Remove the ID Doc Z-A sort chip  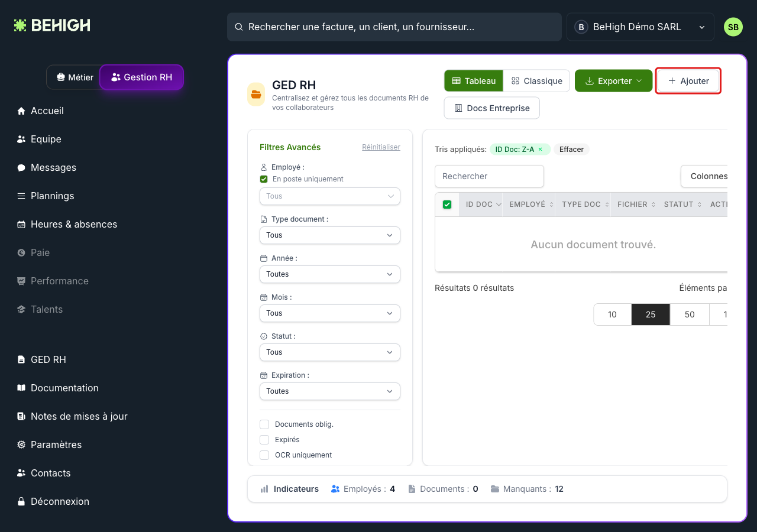click(540, 150)
